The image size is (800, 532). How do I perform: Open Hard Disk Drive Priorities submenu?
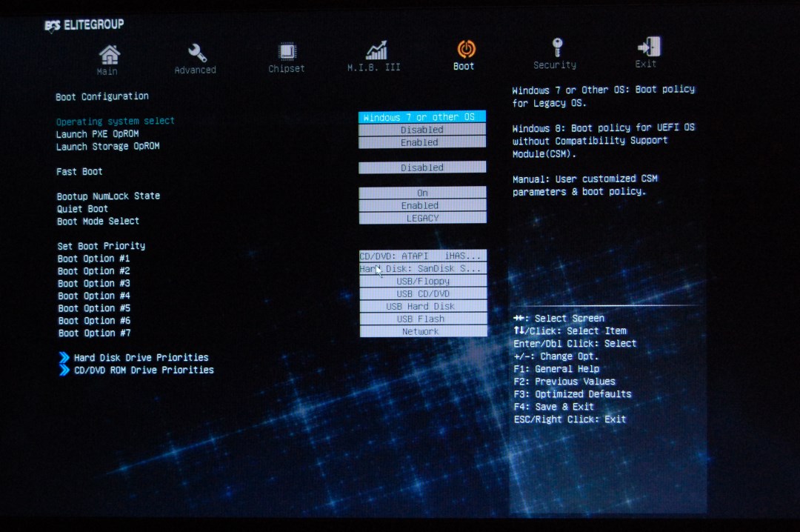(x=141, y=357)
